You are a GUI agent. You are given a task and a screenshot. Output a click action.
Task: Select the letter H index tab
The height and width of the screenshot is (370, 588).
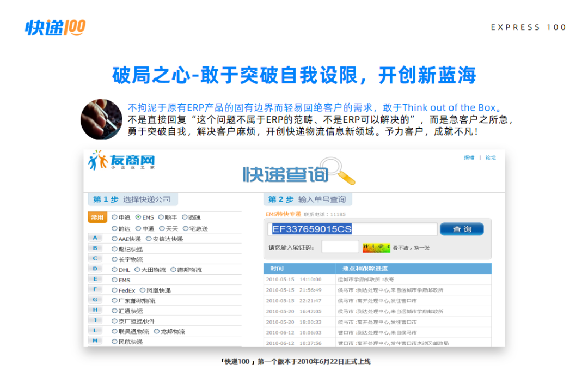(x=95, y=310)
